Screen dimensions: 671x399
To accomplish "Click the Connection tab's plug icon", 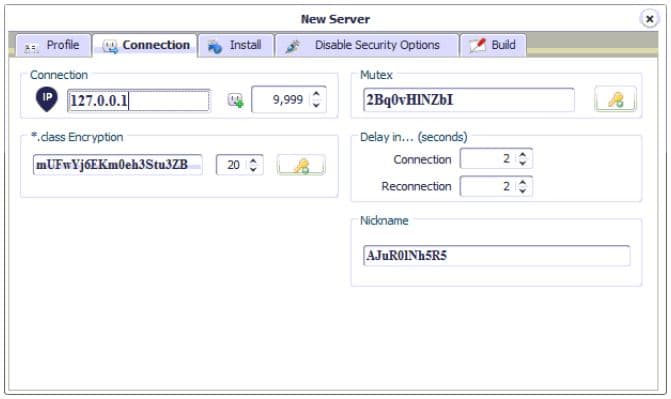I will (110, 46).
